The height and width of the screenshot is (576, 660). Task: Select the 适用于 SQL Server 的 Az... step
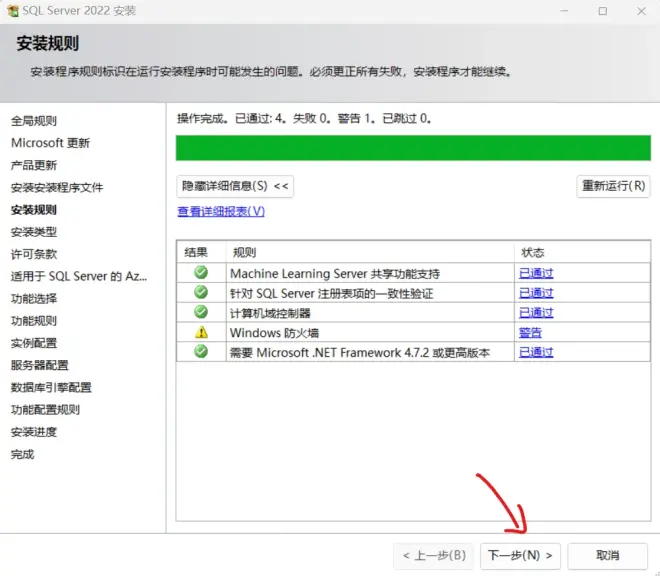79,277
